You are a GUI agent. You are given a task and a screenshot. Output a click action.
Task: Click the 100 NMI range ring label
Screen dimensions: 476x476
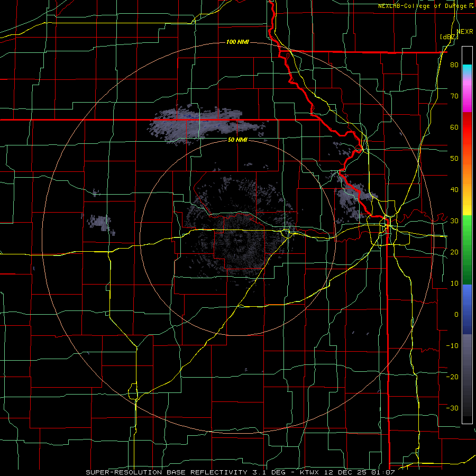tap(237, 42)
